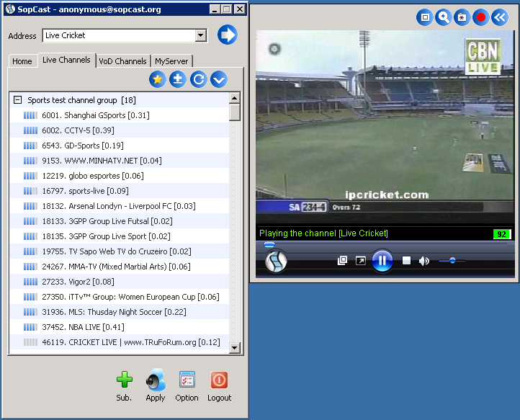Select channel 12219. globo esportes
Screen dimensions: 520x420
tap(120, 176)
